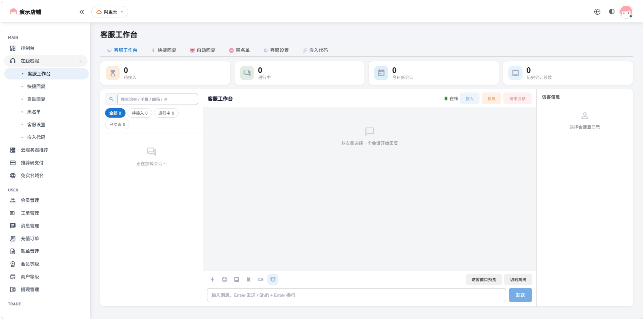Switch to 客服设置 tab
Image resolution: width=644 pixels, height=319 pixels.
point(276,50)
